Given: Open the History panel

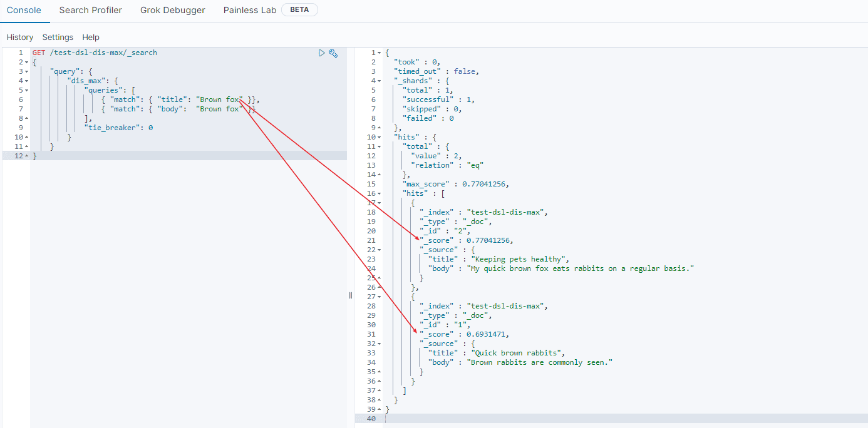Looking at the screenshot, I should (x=20, y=38).
